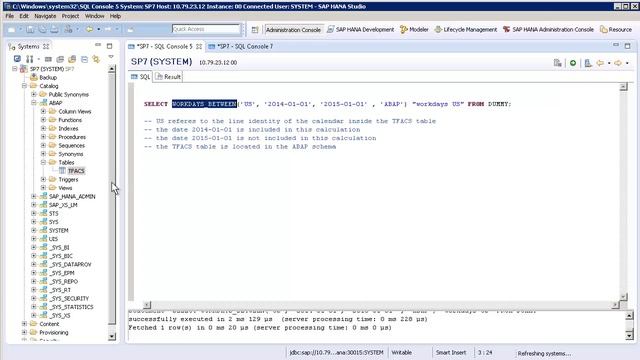Viewport: 640px width, 360px height.
Task: Open dropdown next to the New toolbar icon
Action: click(x=20, y=29)
